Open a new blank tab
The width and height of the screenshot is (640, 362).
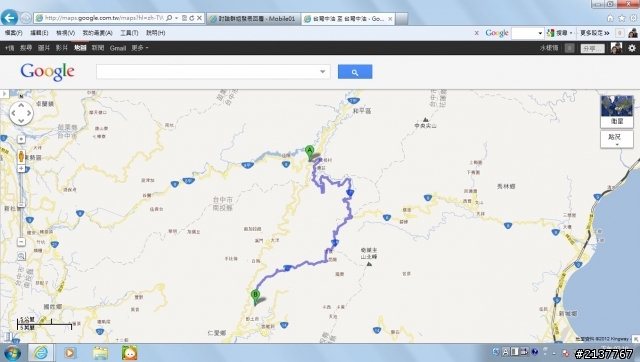(x=401, y=19)
